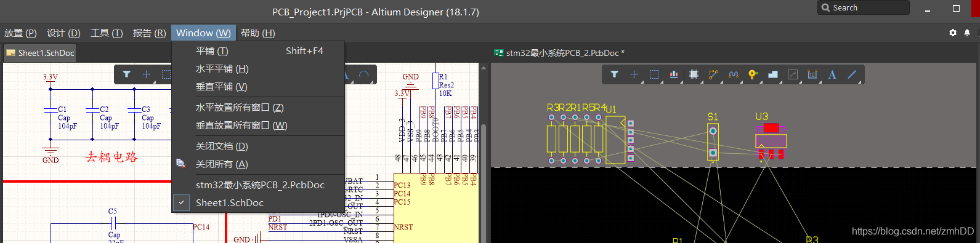Select the interactive length tuning tool
Screen dimensions: 980x243
tap(733, 74)
